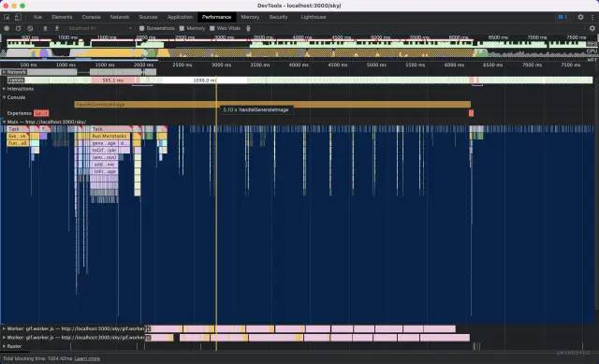Viewport: 599px width, 364px height.
Task: Click the Total blocking time status text
Action: 37,358
